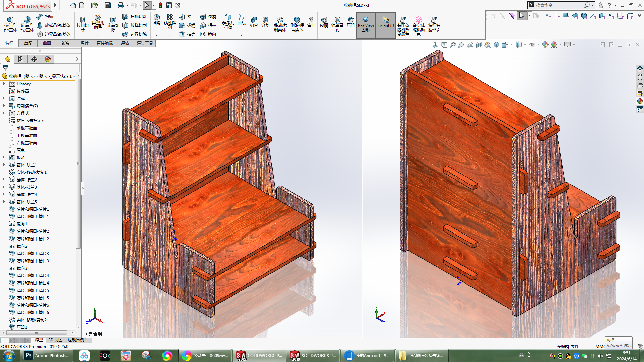Switch to the 钣金 sheet metal tab
Image resolution: width=644 pixels, height=362 pixels.
click(66, 43)
